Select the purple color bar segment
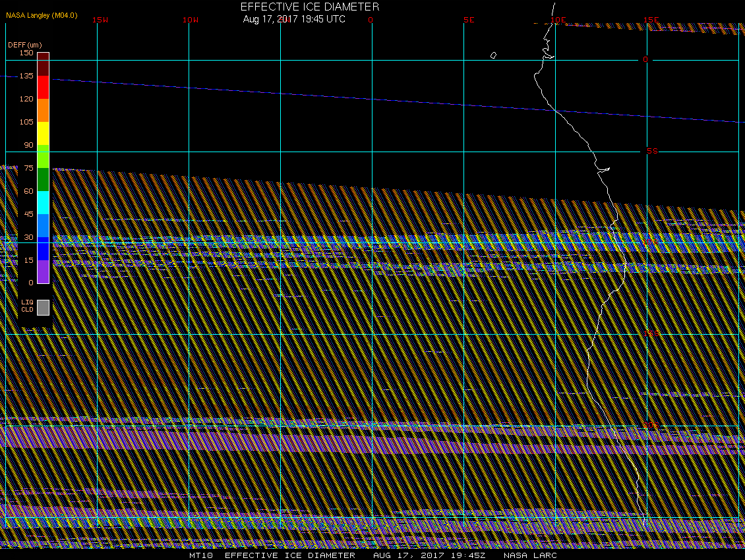 (44, 271)
